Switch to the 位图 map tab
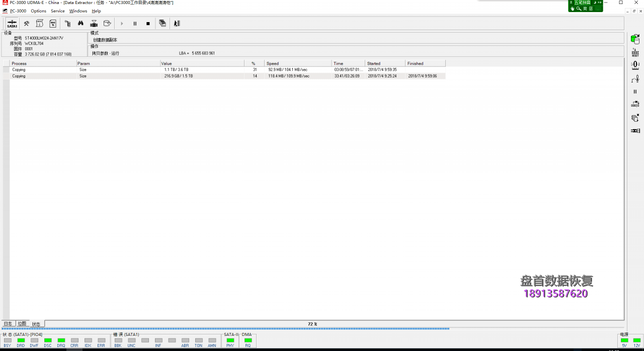Image resolution: width=644 pixels, height=351 pixels. (22, 324)
